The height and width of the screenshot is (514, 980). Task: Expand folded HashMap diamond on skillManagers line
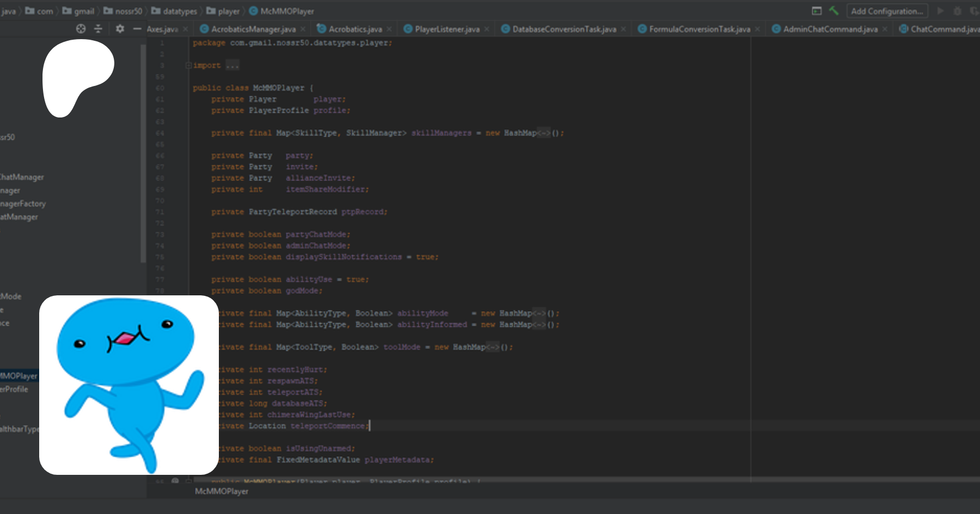pyautogui.click(x=543, y=133)
